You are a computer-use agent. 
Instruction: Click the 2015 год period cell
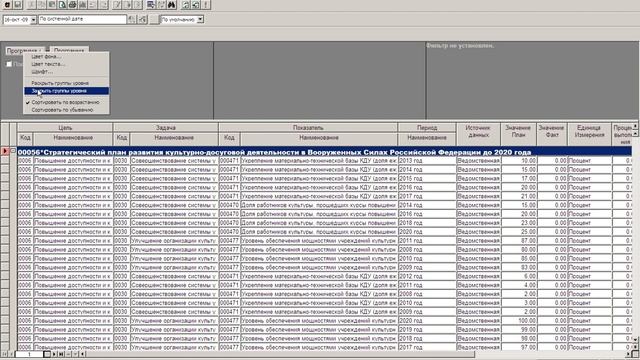tap(427, 178)
